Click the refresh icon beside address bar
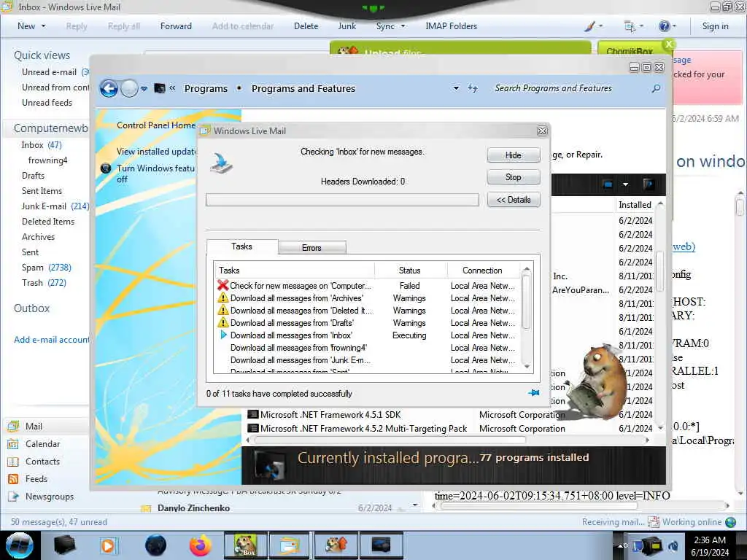747x560 pixels. pos(472,88)
